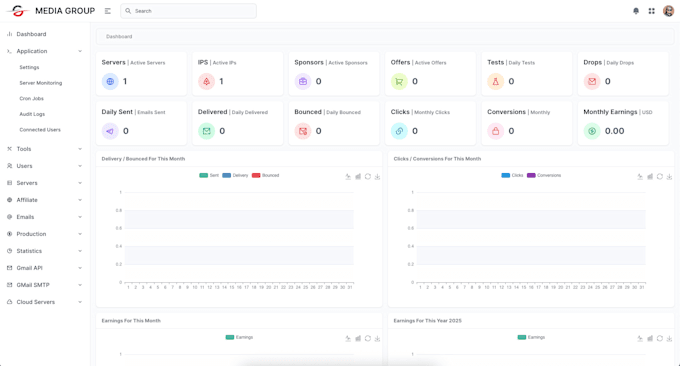
Task: Expand the Affiliate sidebar menu
Action: (45, 200)
